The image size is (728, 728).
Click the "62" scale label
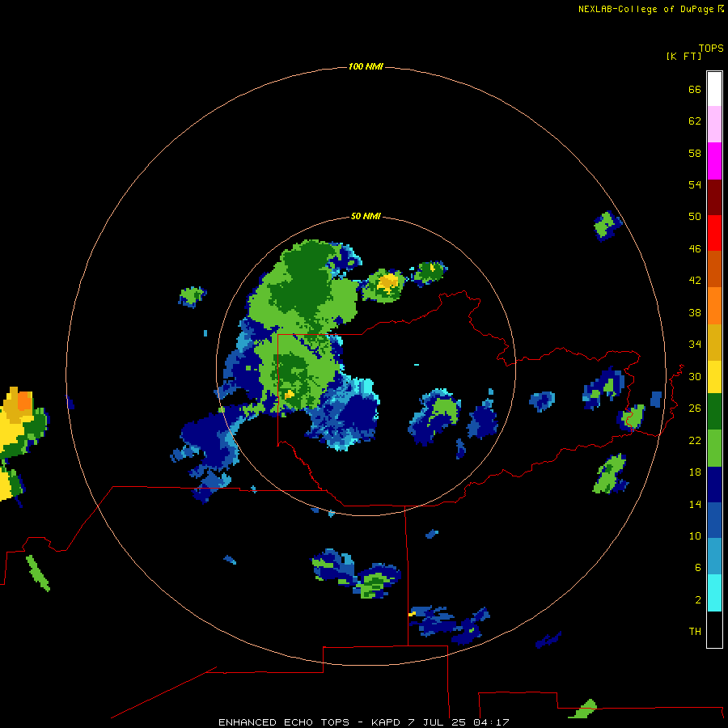coord(695,121)
